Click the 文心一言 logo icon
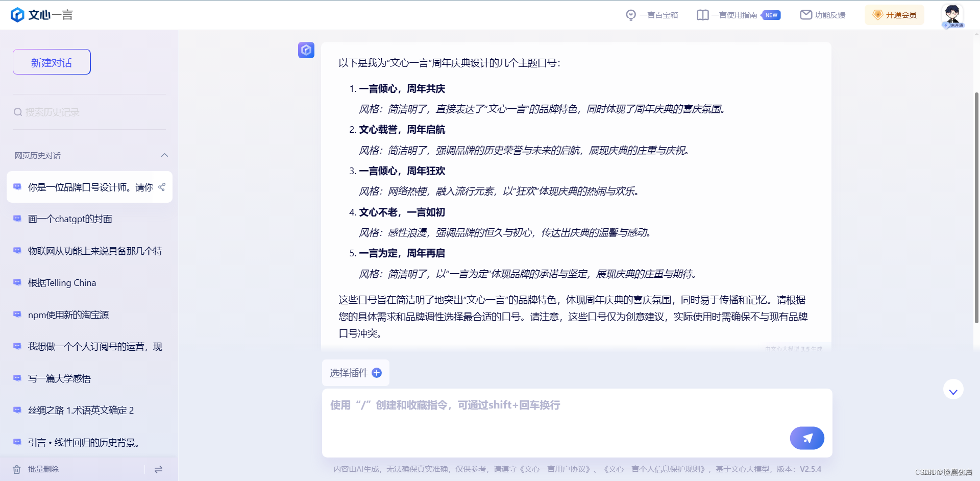 click(17, 15)
